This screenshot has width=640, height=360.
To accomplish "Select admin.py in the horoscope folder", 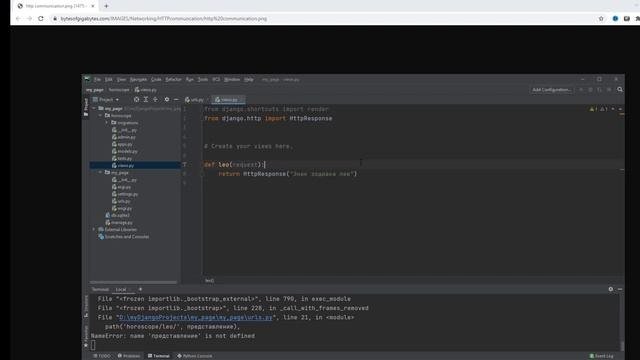I will coord(124,137).
